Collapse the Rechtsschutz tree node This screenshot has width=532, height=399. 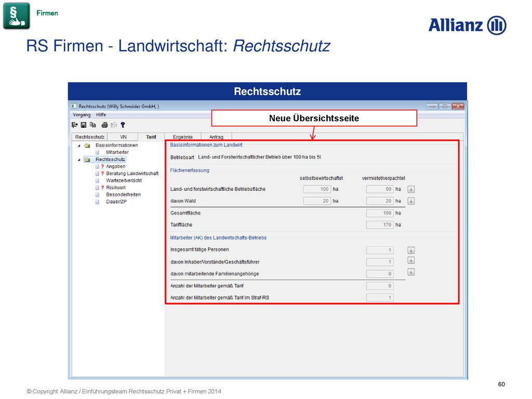click(x=79, y=159)
